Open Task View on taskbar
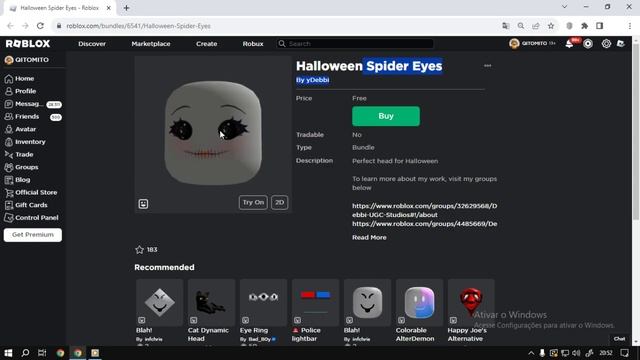The width and height of the screenshot is (640, 360). (x=42, y=353)
